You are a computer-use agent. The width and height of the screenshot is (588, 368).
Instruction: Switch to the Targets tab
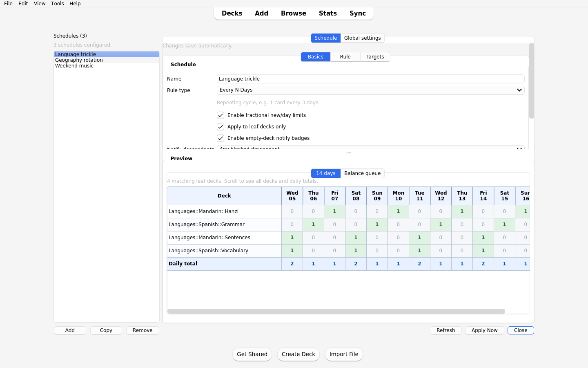pyautogui.click(x=375, y=57)
